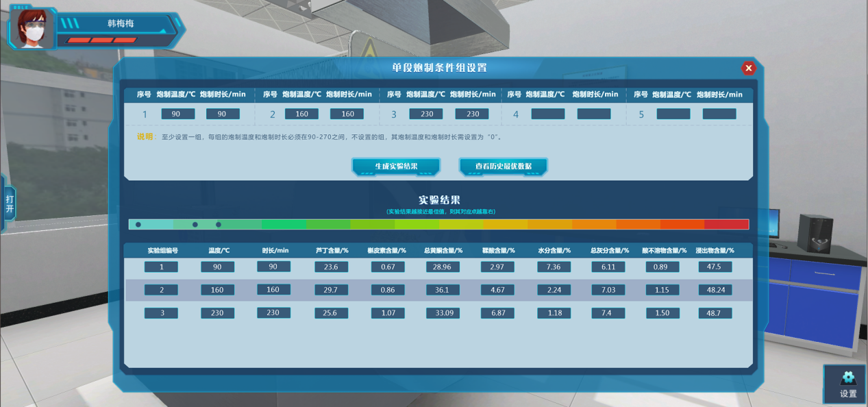
Task: Edit group 2 temperature field showing 160
Action: (x=301, y=114)
